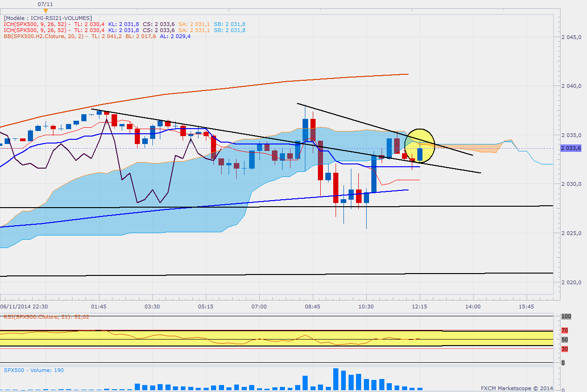Click the orange 07/11 date marker triangle
The width and height of the screenshot is (587, 392).
[x=46, y=11]
